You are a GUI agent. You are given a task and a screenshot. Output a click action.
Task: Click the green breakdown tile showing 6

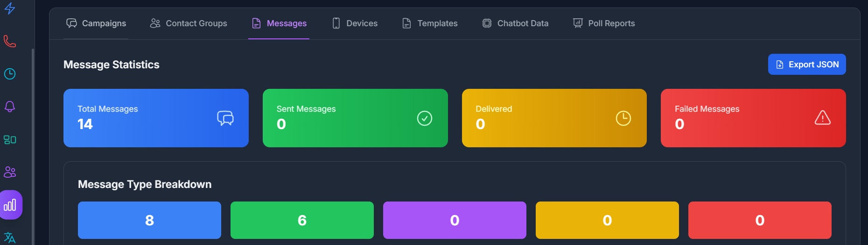[x=302, y=220]
